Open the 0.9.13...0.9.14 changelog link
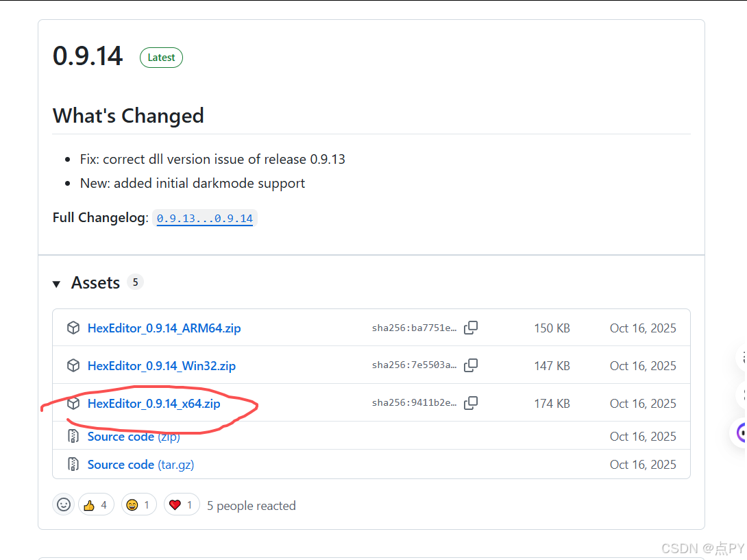The width and height of the screenshot is (747, 560). pos(205,218)
